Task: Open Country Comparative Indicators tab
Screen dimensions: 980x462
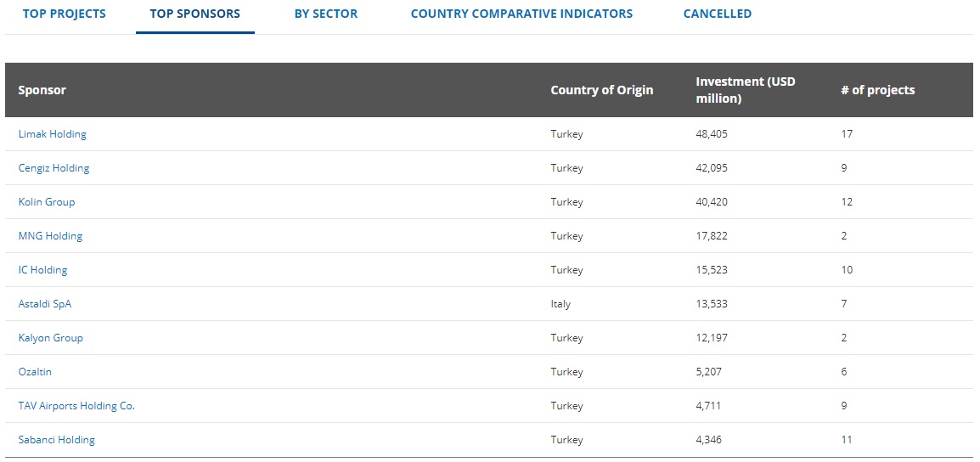Action: click(x=521, y=14)
